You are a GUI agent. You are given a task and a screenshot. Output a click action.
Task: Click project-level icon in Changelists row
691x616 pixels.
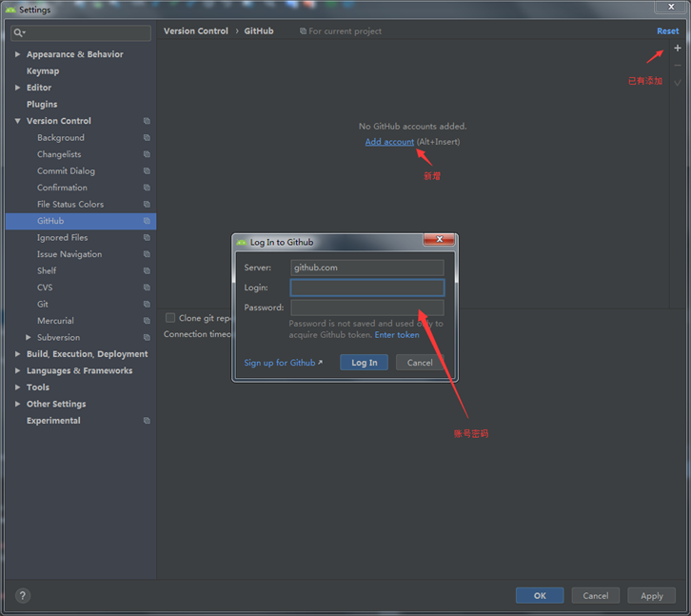click(x=147, y=154)
